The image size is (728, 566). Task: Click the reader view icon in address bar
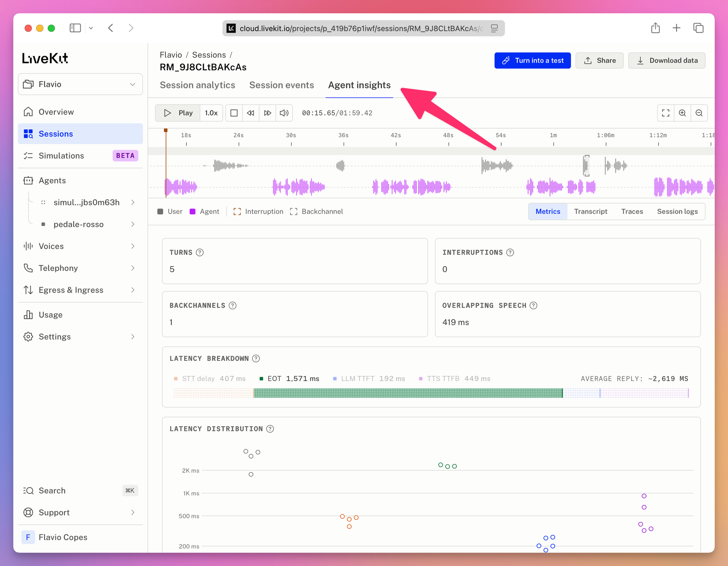(x=494, y=28)
